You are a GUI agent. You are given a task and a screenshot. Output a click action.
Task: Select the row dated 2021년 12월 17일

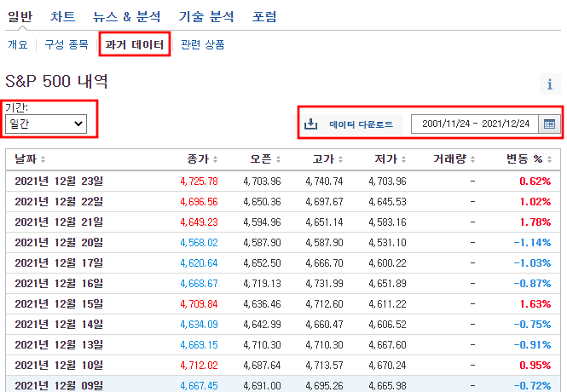pos(283,263)
